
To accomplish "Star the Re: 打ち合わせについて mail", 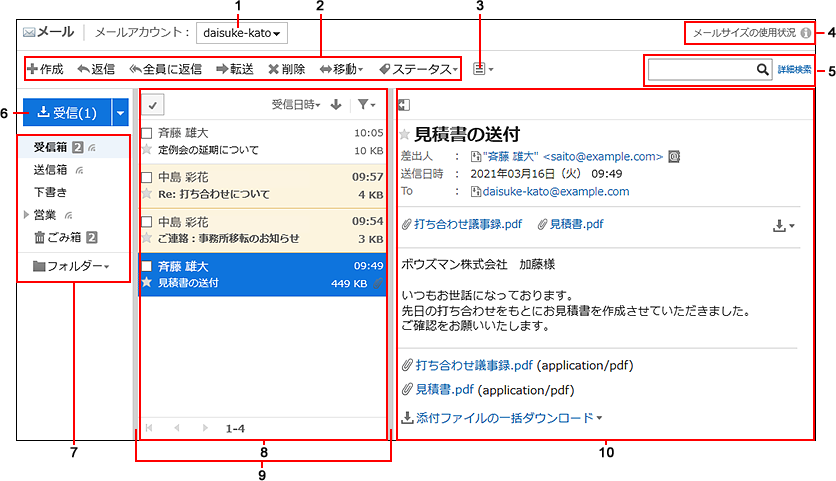I will pos(147,194).
